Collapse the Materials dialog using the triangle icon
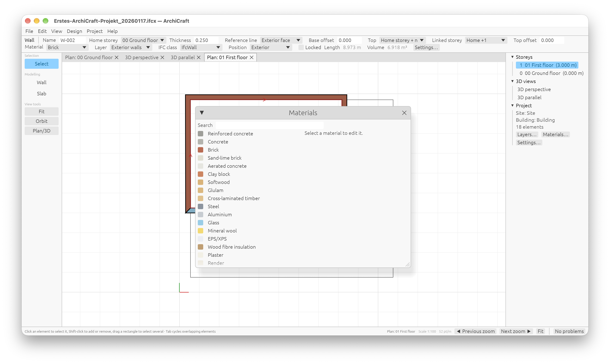Image resolution: width=610 pixels, height=364 pixels. click(x=202, y=113)
